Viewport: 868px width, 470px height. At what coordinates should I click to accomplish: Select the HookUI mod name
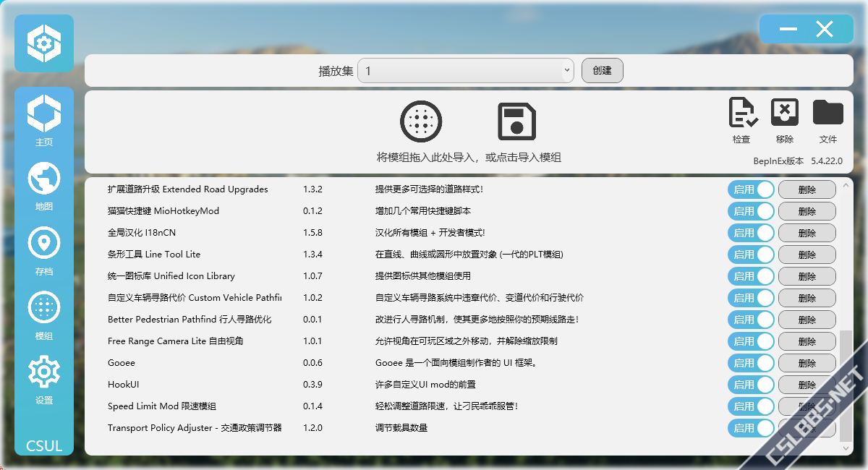[x=124, y=385]
